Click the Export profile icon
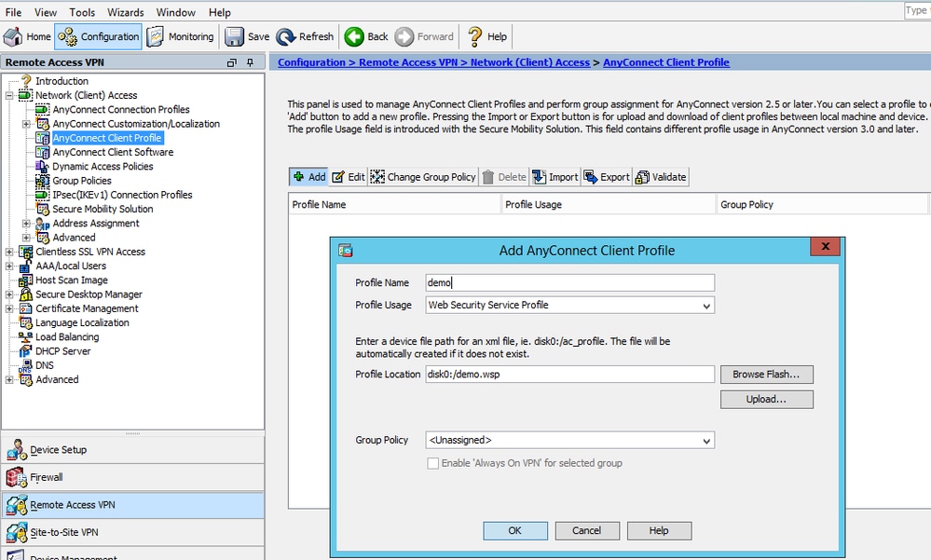The width and height of the screenshot is (931, 560). pos(591,177)
